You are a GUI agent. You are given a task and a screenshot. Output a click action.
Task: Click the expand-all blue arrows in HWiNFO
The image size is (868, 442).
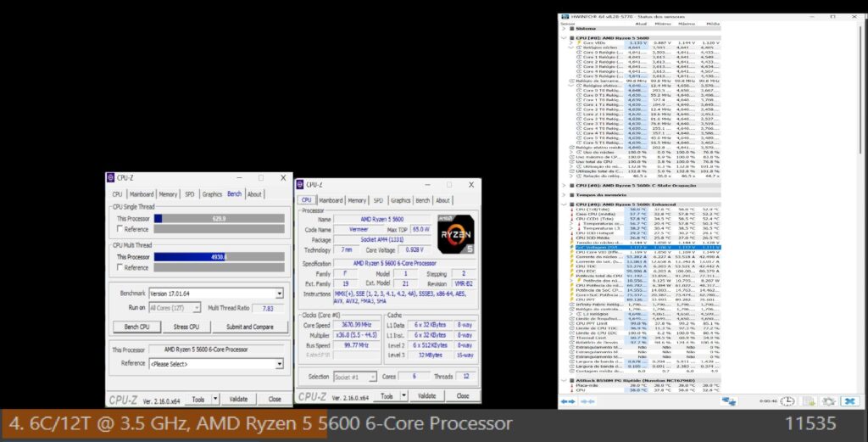[568, 401]
